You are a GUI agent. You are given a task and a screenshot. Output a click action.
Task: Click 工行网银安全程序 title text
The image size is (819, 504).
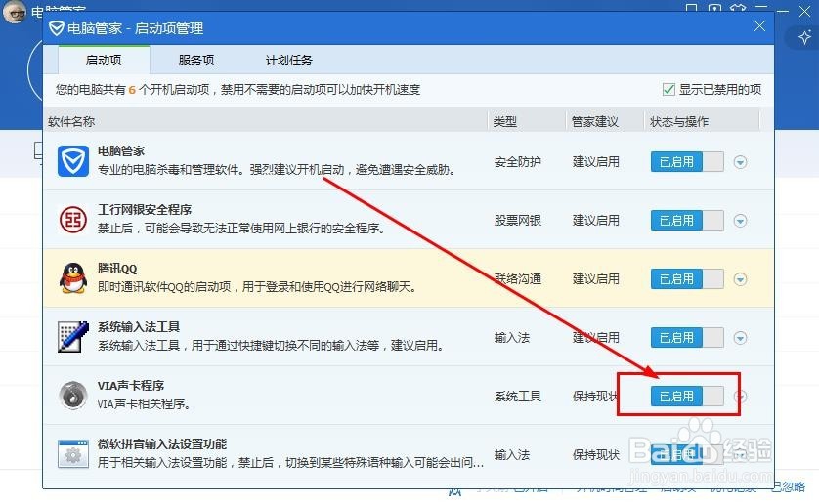(145, 210)
